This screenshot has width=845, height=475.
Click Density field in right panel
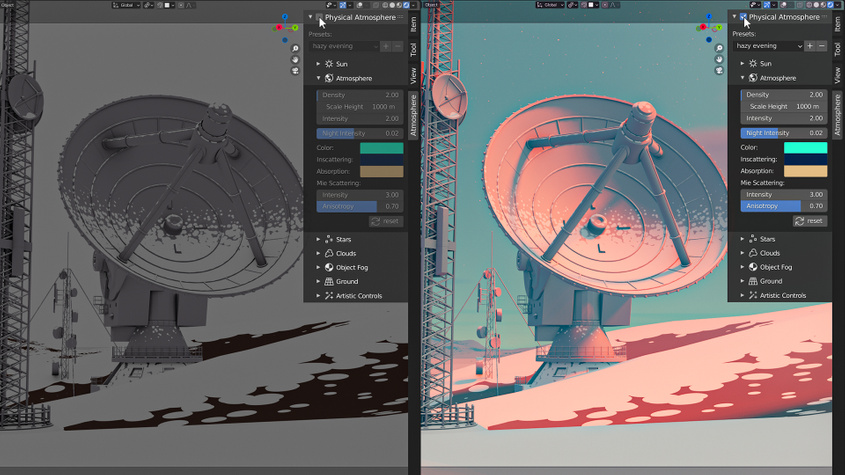click(x=784, y=94)
